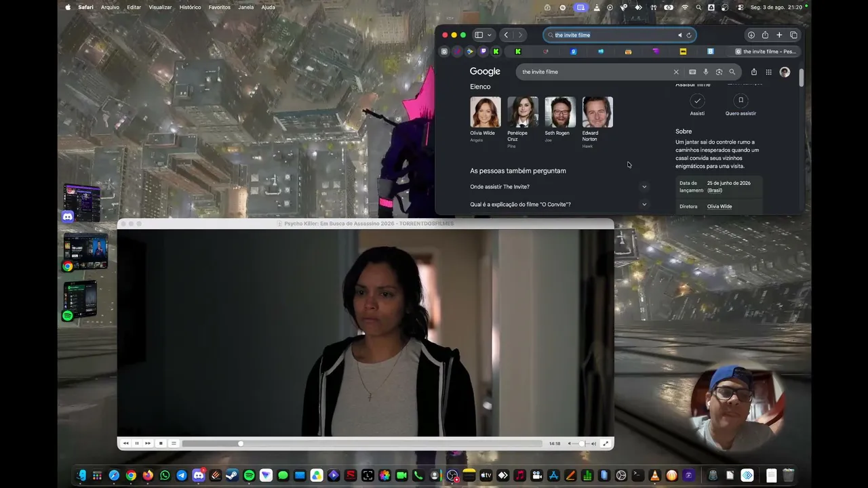
Task: Open WhatsApp from the Dock
Action: tap(165, 476)
